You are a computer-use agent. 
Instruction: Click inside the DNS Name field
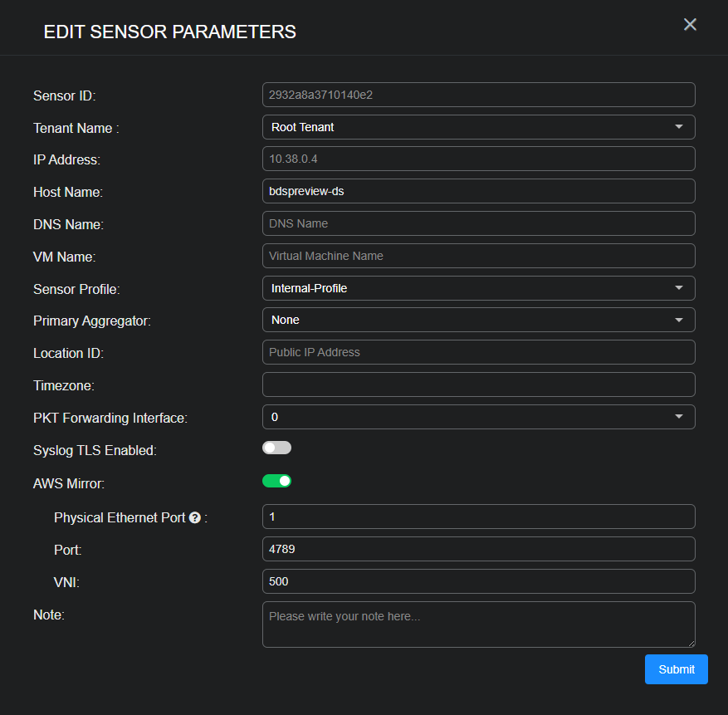pos(478,223)
